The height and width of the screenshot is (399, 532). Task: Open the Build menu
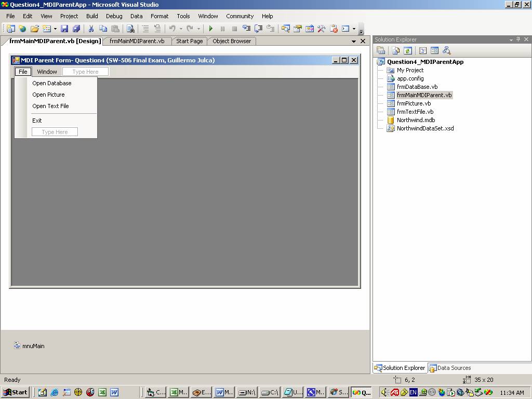coord(92,16)
